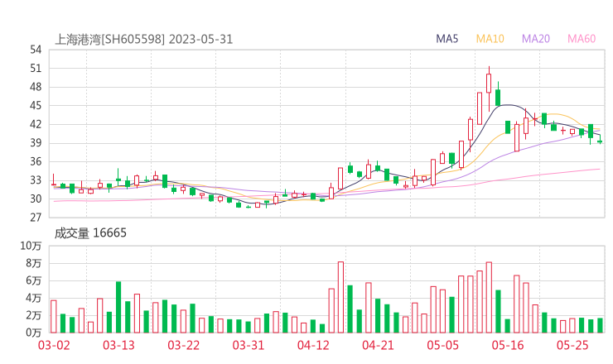Click the 04-12 date label
613x364 pixels.
click(x=313, y=345)
